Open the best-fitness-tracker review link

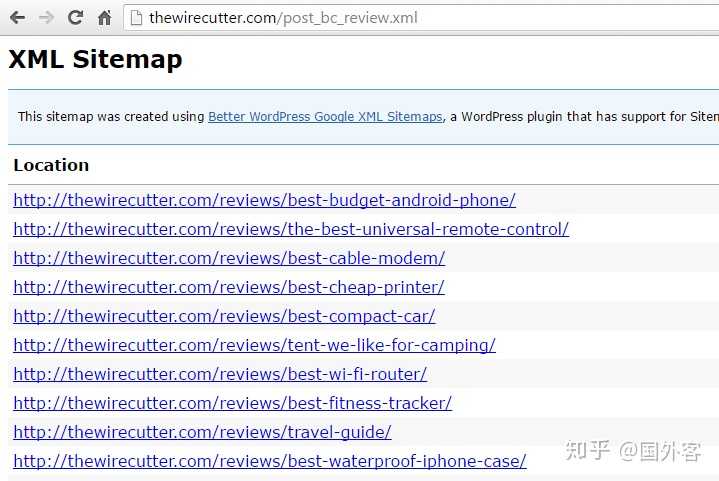(232, 403)
